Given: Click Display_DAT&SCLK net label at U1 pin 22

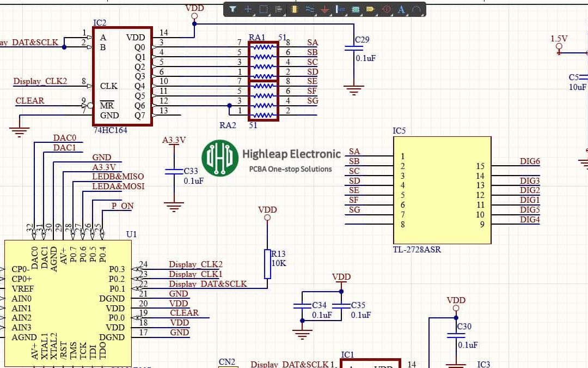Looking at the screenshot, I should click(208, 284).
